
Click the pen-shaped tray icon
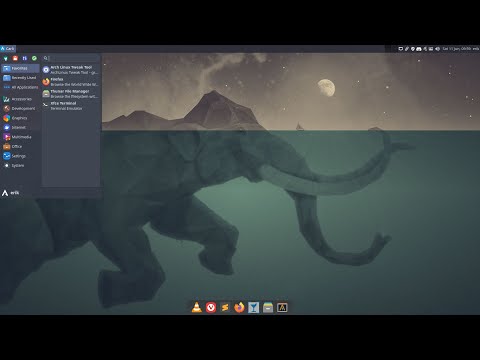click(407, 49)
